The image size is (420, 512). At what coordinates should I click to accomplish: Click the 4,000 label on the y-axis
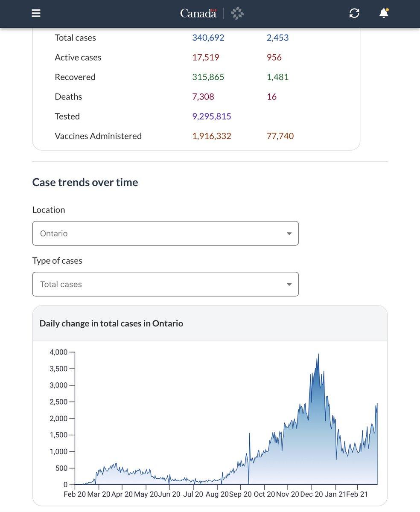58,352
